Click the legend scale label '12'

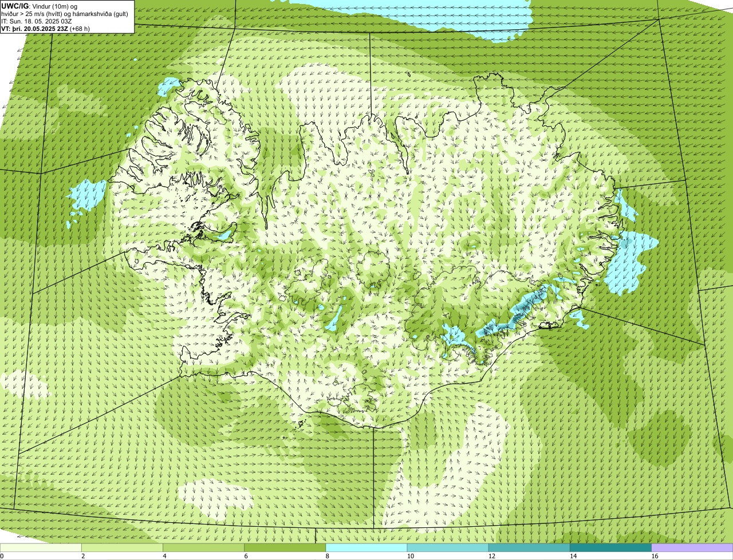[492, 556]
